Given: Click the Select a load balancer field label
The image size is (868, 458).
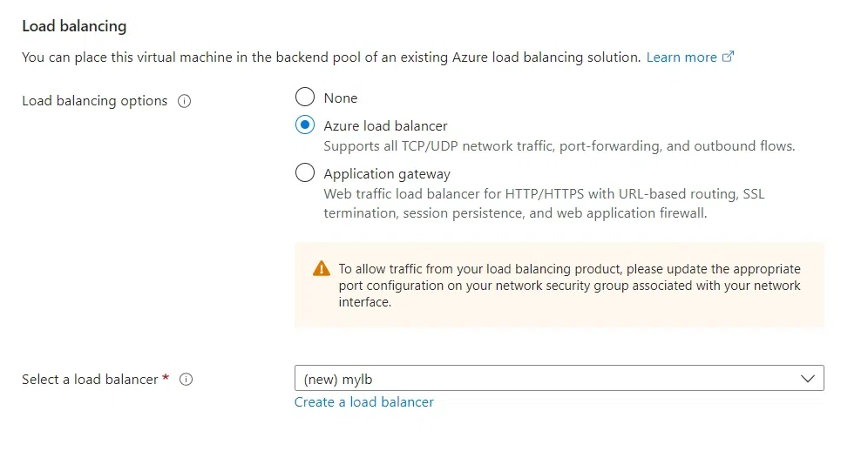Looking at the screenshot, I should (90, 380).
